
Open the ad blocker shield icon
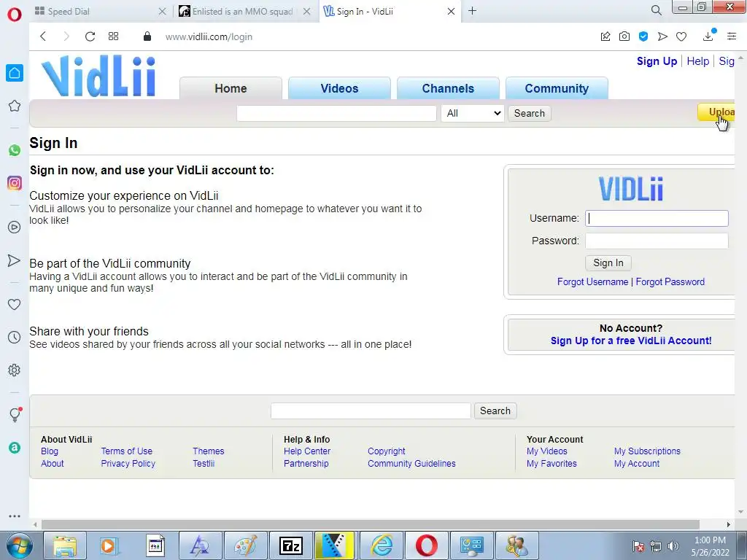643,36
